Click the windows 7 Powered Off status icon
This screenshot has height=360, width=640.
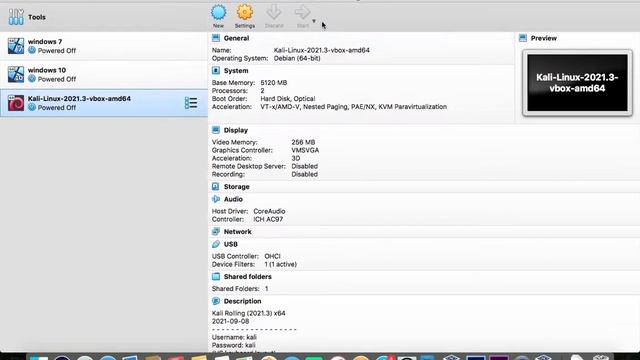click(x=32, y=50)
